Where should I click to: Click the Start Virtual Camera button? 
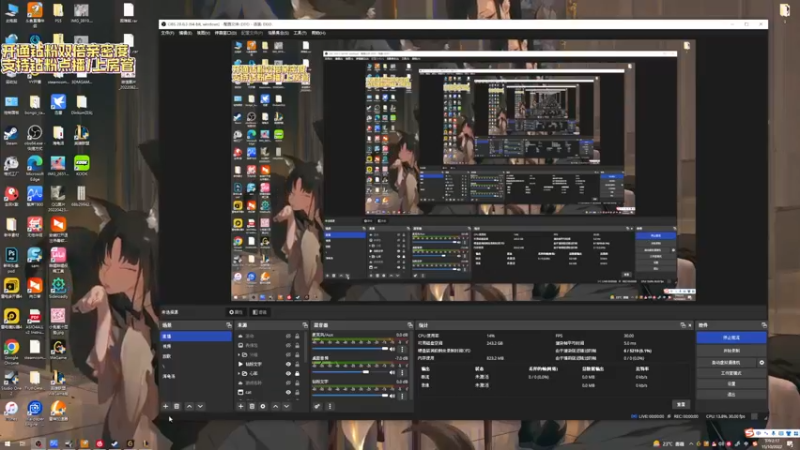click(727, 363)
